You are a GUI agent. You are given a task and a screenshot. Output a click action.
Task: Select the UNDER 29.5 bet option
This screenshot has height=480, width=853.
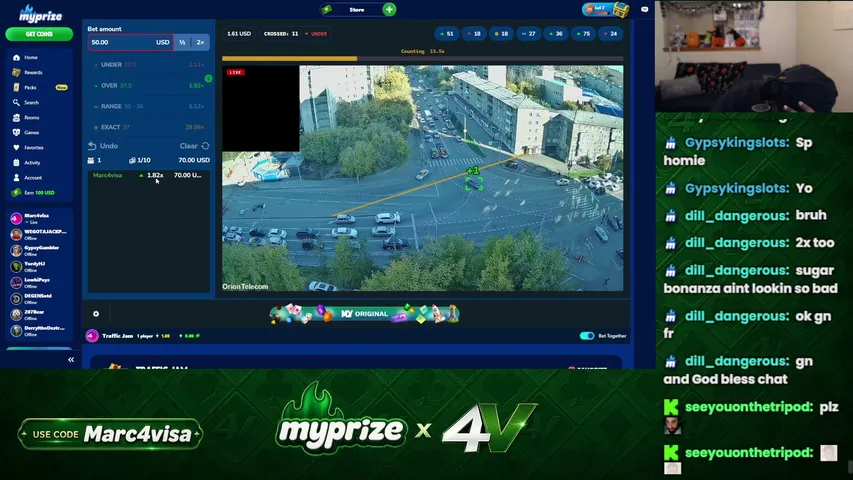(x=149, y=65)
